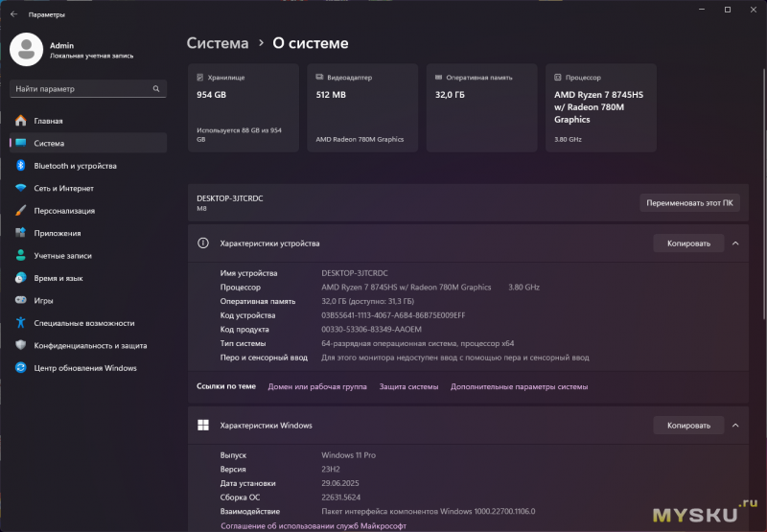The image size is (767, 532).
Task: Open Домен или рабочая группа link
Action: click(x=317, y=386)
